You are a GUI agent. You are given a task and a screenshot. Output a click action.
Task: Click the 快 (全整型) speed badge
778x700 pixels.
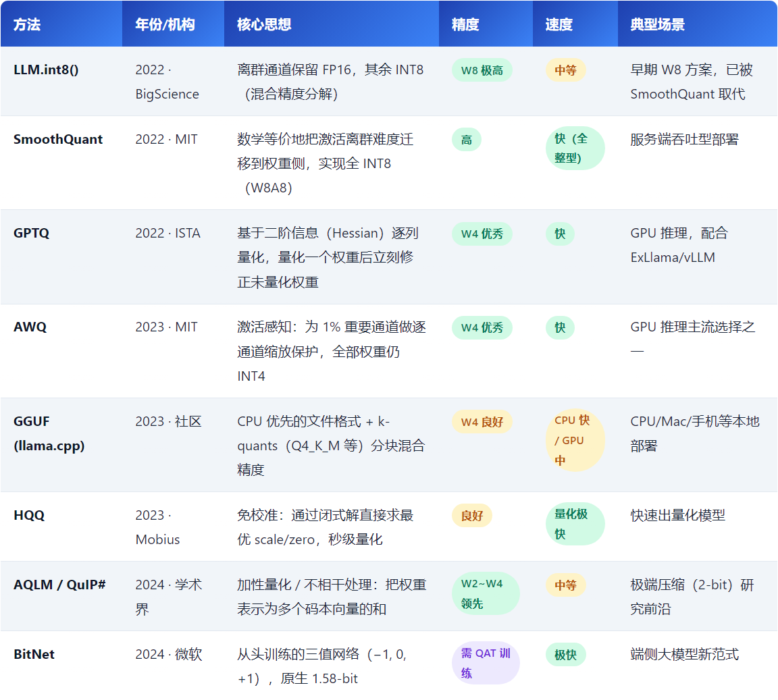pos(575,149)
